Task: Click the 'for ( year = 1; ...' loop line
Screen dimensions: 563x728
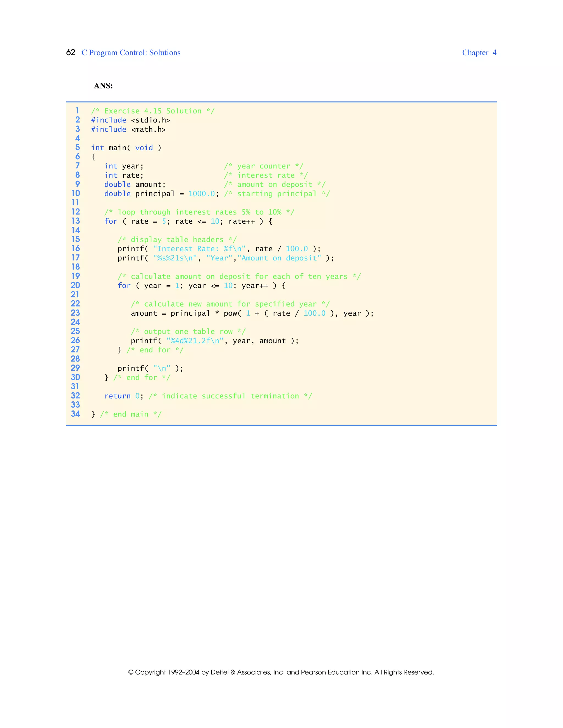Action: 202,286
